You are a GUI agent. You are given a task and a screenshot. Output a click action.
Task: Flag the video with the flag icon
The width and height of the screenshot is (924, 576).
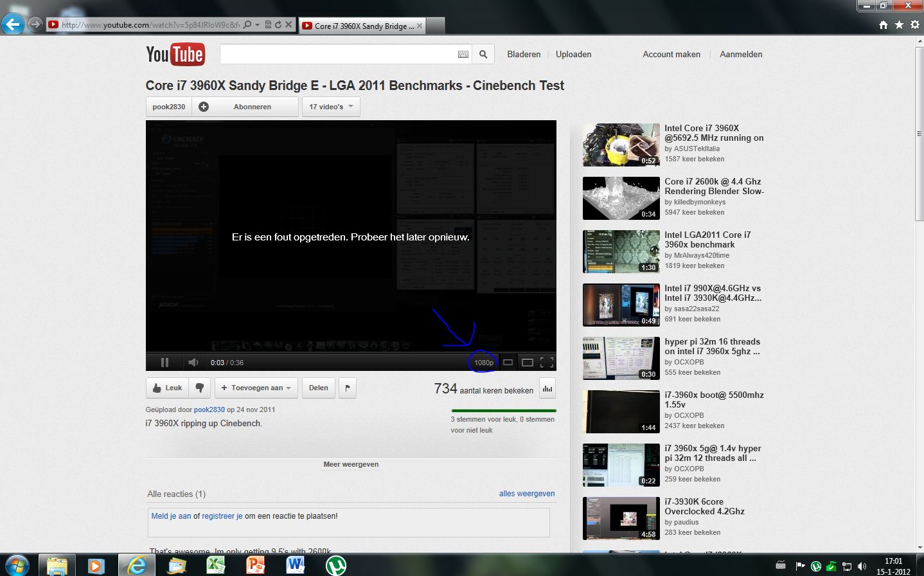(x=348, y=388)
